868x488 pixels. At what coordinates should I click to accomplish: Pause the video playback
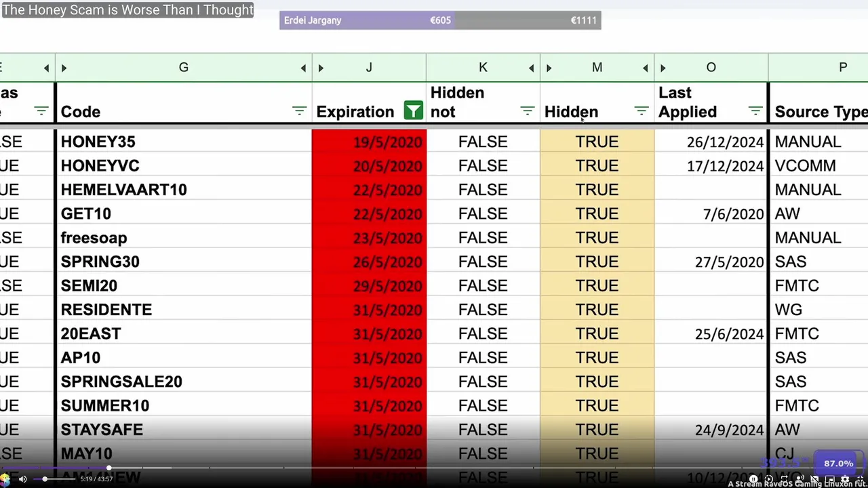point(753,479)
